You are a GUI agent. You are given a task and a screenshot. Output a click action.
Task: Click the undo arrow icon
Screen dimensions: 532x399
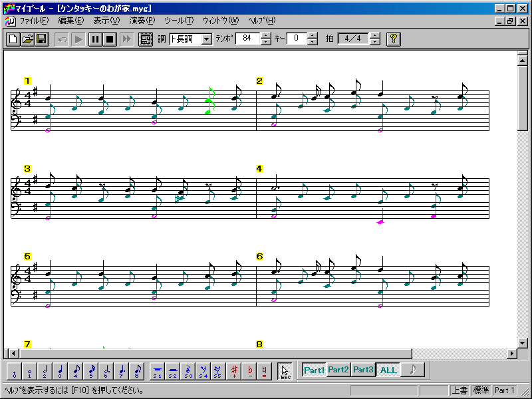tap(62, 39)
